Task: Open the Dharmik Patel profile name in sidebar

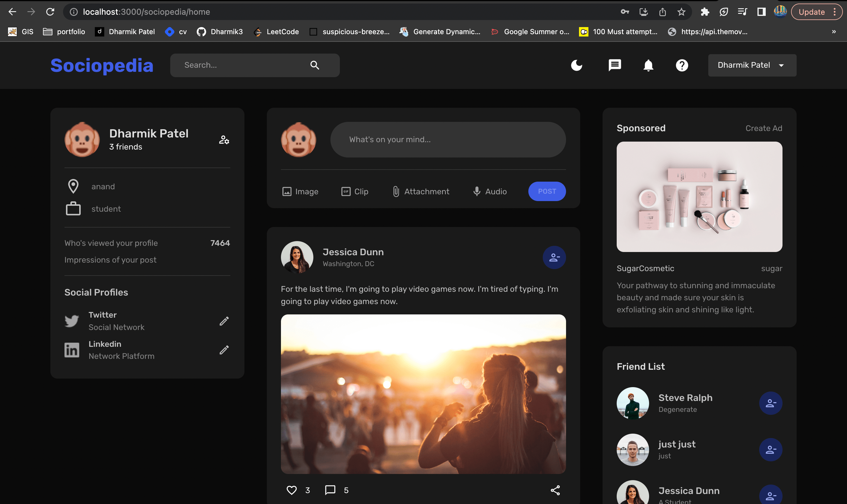Action: coord(148,133)
